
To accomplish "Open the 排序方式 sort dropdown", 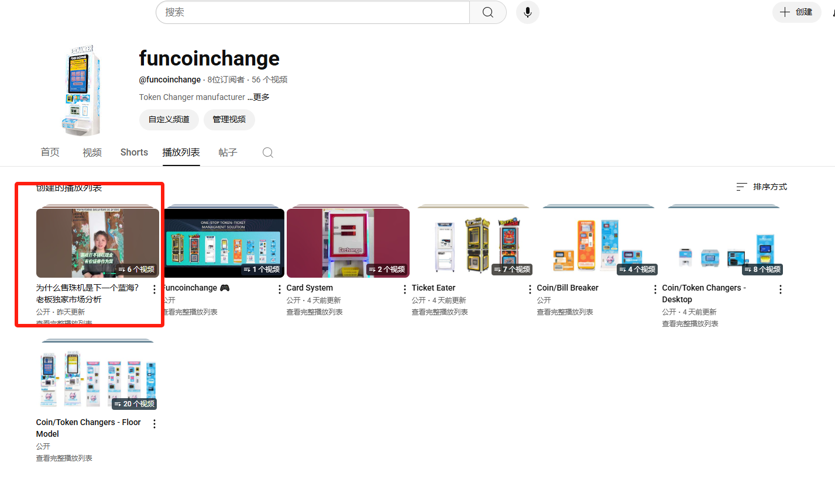I will pos(762,187).
